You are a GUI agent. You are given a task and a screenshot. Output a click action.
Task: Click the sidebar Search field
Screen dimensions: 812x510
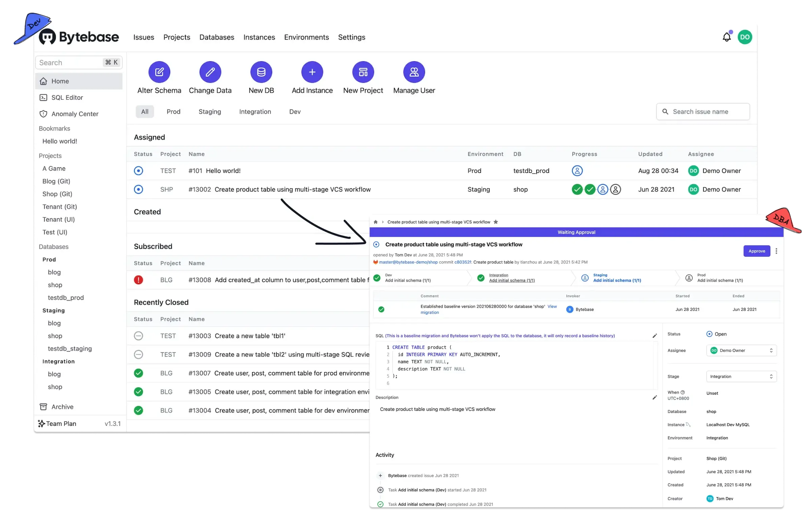pos(79,63)
